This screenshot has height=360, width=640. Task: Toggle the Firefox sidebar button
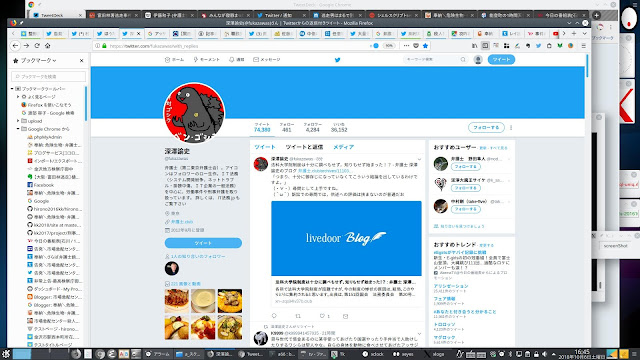click(x=485, y=46)
